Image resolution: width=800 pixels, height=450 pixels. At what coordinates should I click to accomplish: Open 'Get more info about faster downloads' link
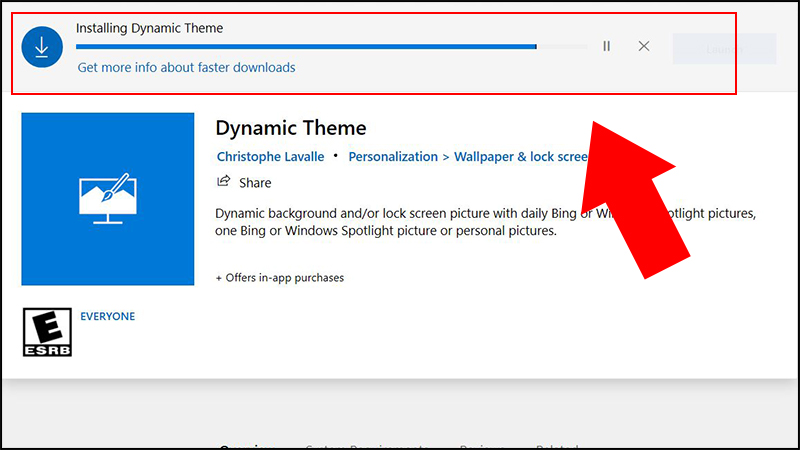[186, 67]
